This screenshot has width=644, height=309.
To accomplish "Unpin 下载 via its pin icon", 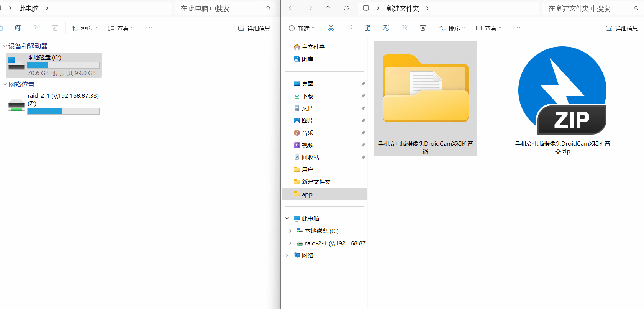I will point(363,96).
